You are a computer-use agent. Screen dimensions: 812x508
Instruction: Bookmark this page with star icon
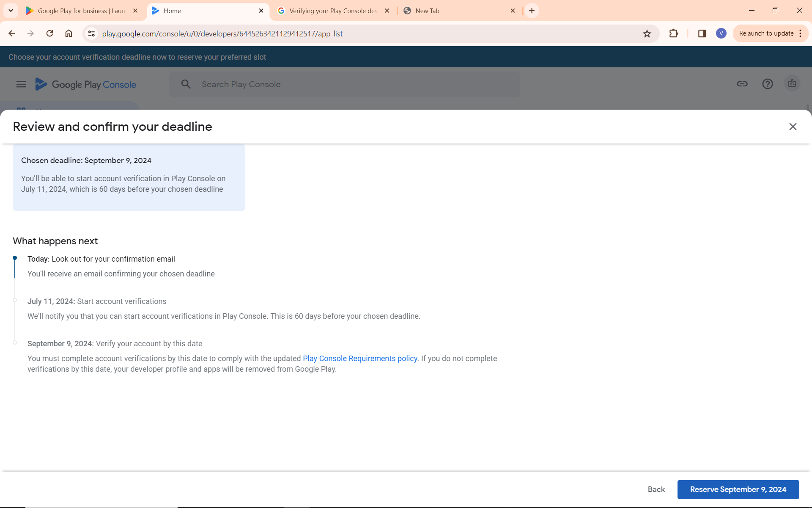click(x=647, y=34)
